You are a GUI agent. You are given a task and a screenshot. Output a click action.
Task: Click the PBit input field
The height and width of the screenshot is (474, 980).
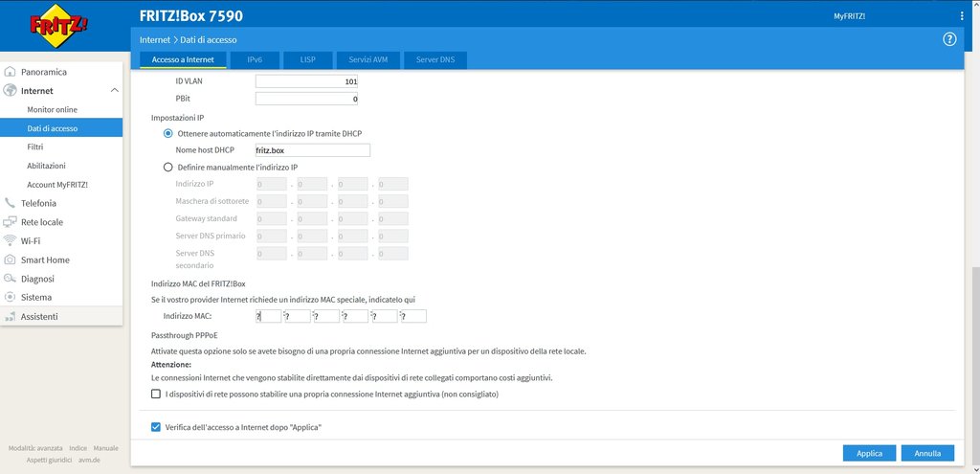click(x=307, y=99)
